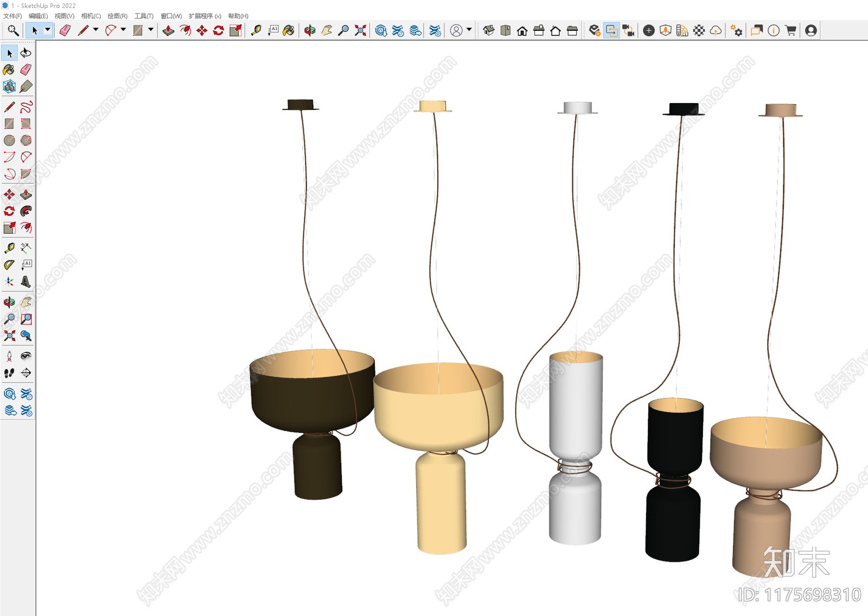Switch to Right view
This screenshot has height=616, width=868.
click(x=539, y=30)
